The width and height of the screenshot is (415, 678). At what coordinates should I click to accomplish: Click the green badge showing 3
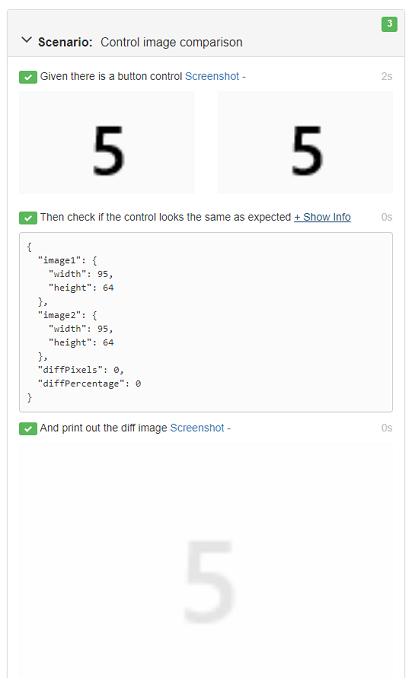tap(389, 24)
